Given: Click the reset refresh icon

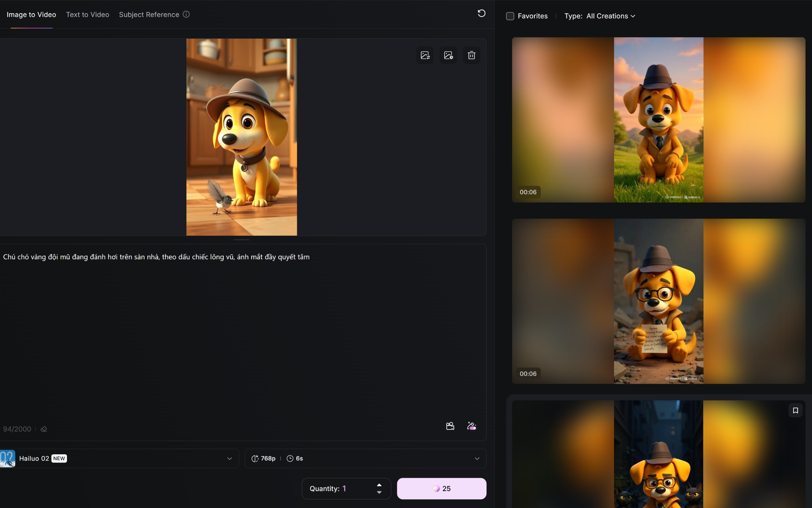Looking at the screenshot, I should pos(481,13).
